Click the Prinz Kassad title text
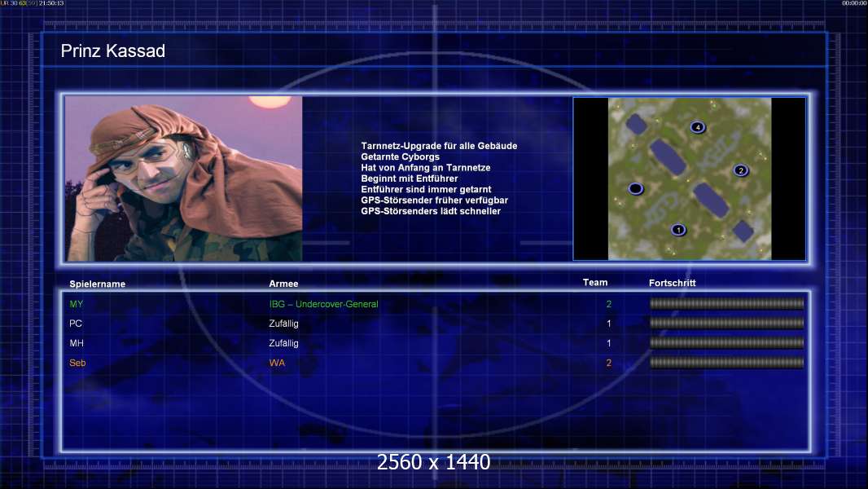868x489 pixels. click(x=113, y=51)
